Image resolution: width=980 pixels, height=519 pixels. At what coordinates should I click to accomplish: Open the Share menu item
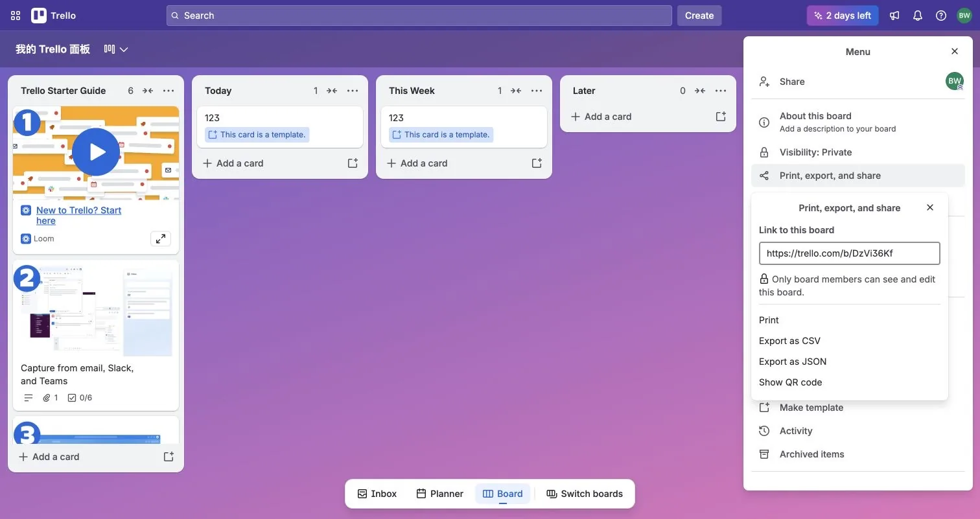(858, 82)
